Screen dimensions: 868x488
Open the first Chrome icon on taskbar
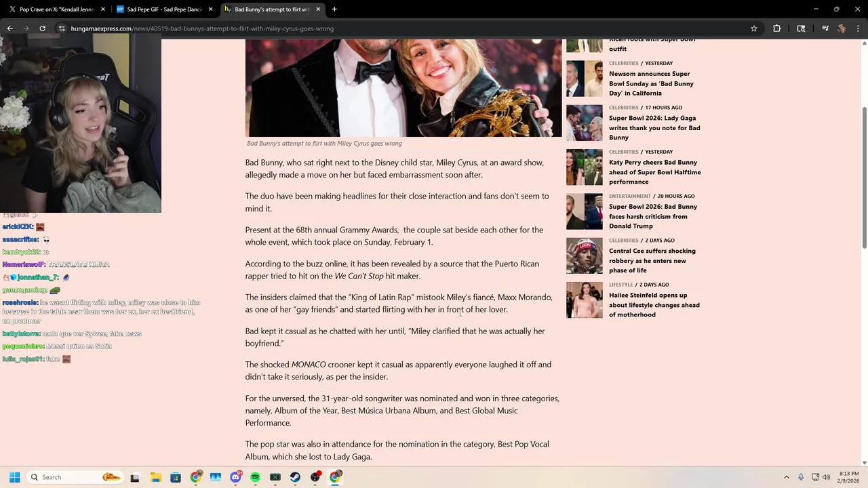coord(195,477)
